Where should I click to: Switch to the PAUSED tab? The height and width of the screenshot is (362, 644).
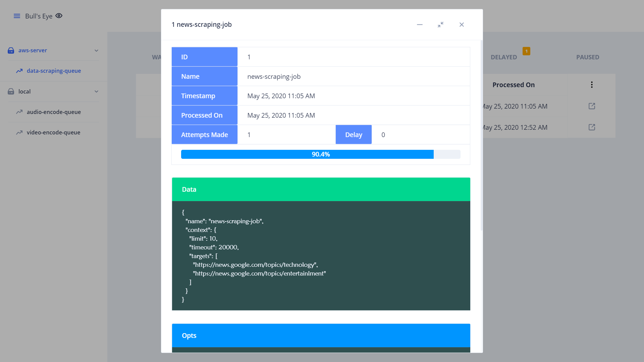click(587, 57)
